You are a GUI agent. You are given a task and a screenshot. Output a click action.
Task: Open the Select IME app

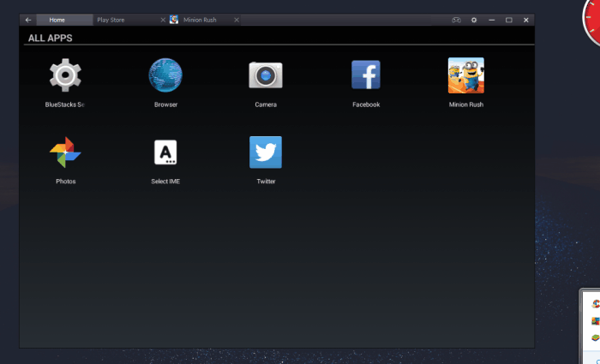click(165, 152)
